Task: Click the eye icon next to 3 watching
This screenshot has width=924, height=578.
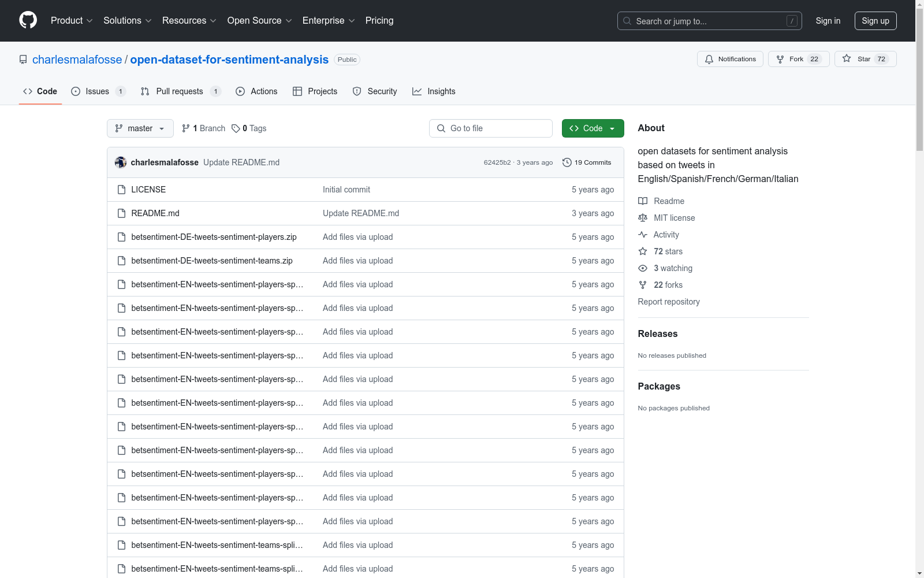Action: coord(643,268)
